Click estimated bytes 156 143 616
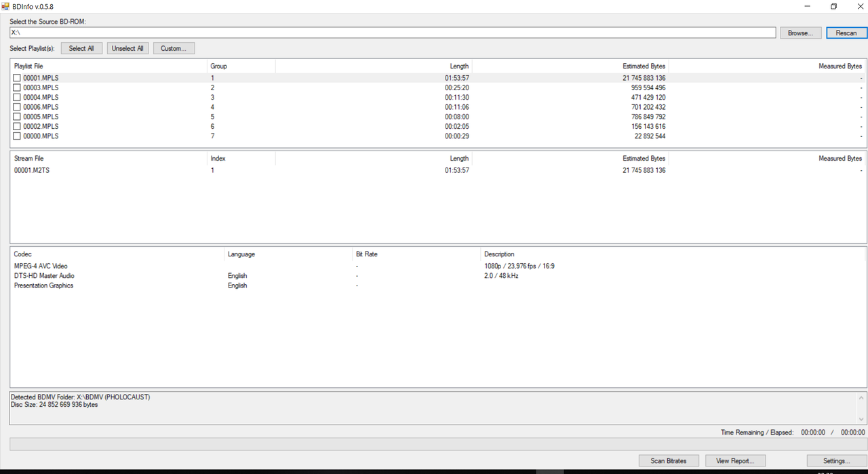The image size is (868, 474). (x=648, y=126)
